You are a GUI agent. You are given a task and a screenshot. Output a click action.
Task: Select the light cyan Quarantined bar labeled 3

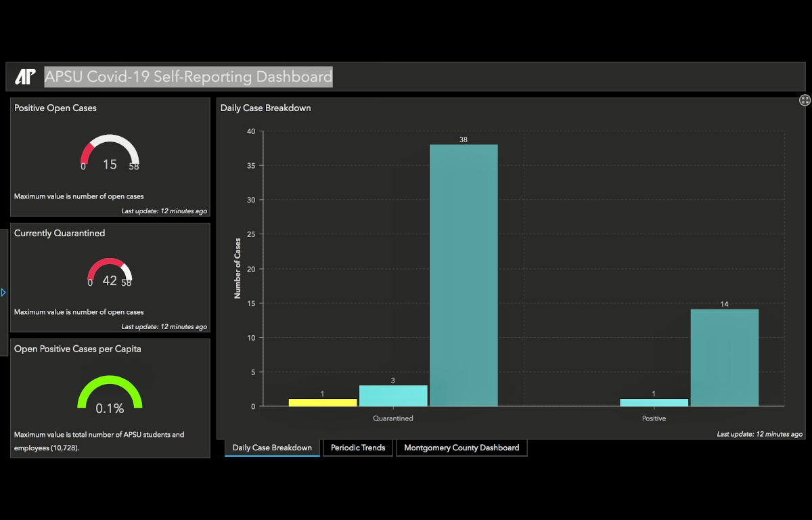pyautogui.click(x=393, y=396)
